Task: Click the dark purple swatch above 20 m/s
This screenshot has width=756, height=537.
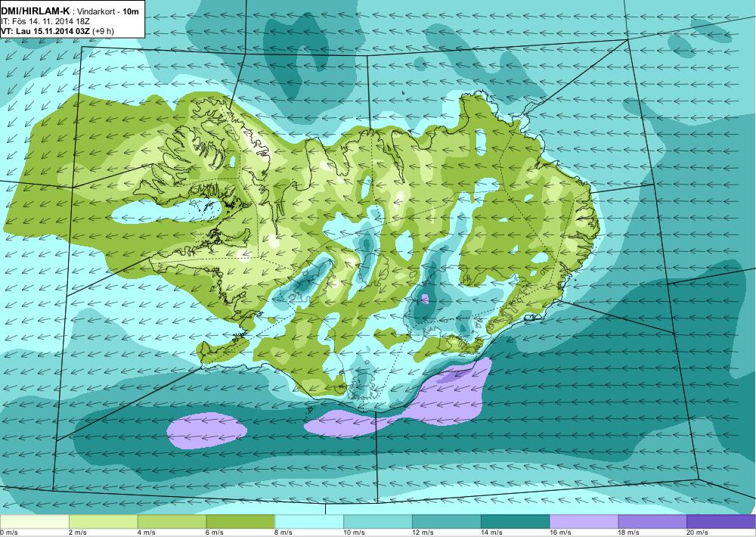Action: 721,522
